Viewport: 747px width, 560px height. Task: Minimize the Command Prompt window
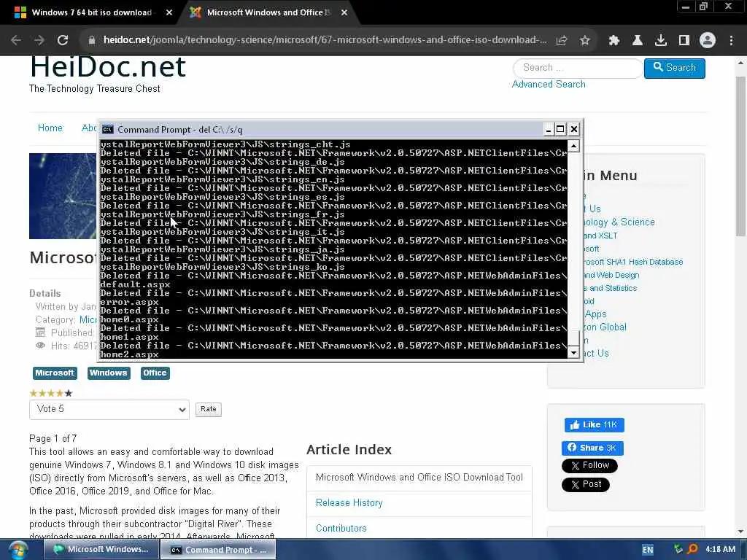pyautogui.click(x=549, y=129)
